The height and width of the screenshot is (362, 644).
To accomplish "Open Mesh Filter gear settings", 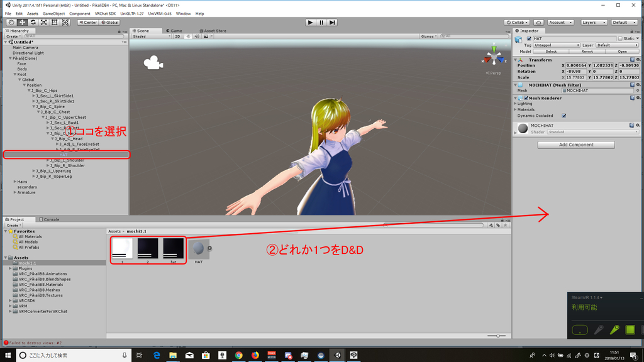I will 638,85.
